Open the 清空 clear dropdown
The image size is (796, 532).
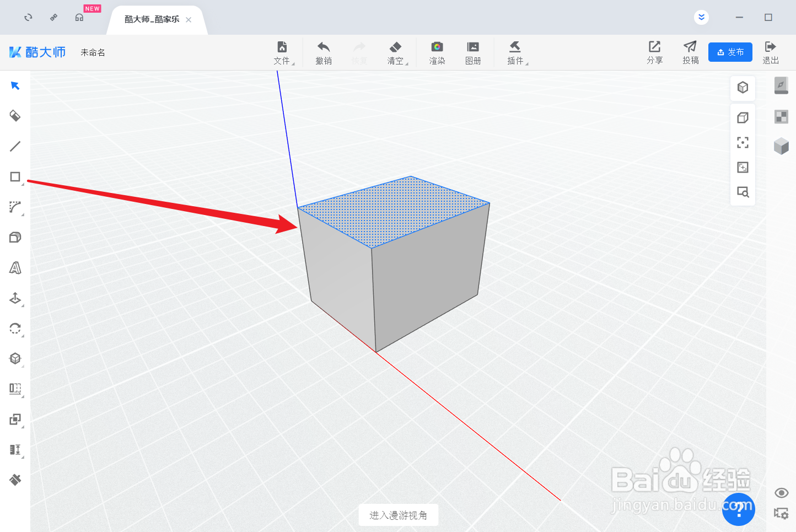tap(396, 53)
